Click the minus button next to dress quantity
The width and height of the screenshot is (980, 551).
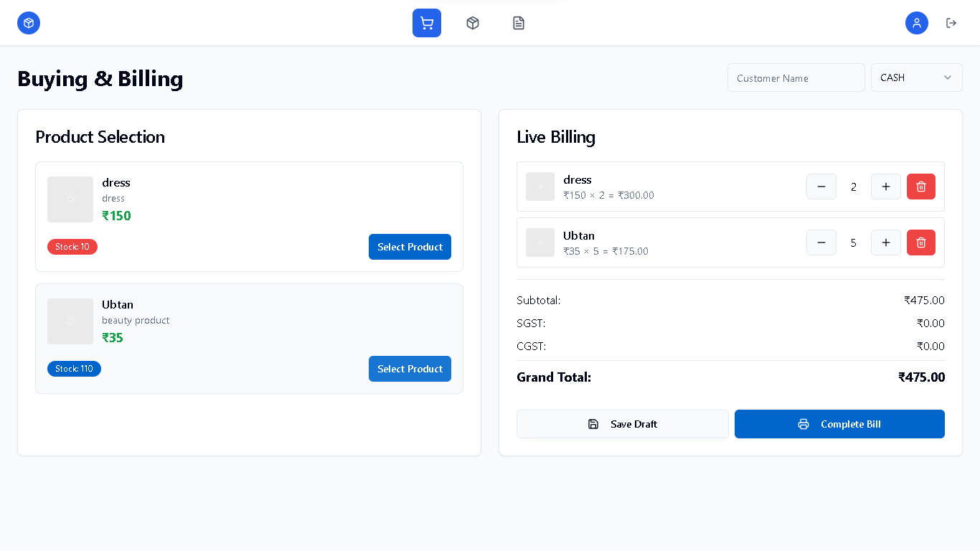(x=821, y=187)
